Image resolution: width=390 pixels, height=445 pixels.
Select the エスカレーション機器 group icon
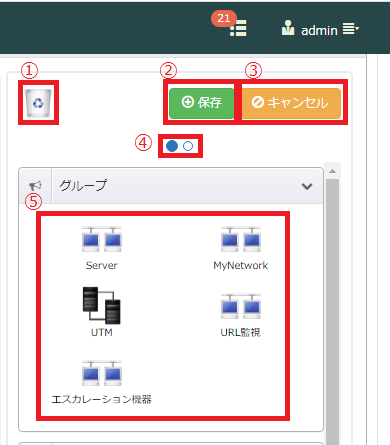tap(102, 373)
